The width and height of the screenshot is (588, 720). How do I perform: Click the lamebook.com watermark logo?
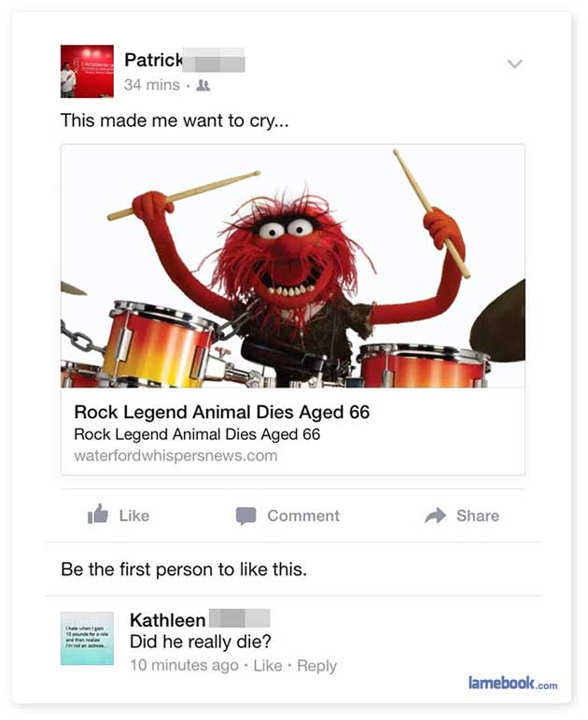(512, 683)
